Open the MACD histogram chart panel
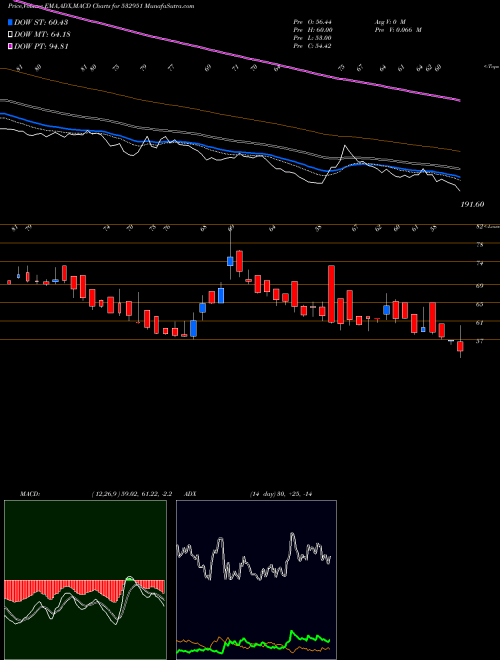 click(x=85, y=580)
